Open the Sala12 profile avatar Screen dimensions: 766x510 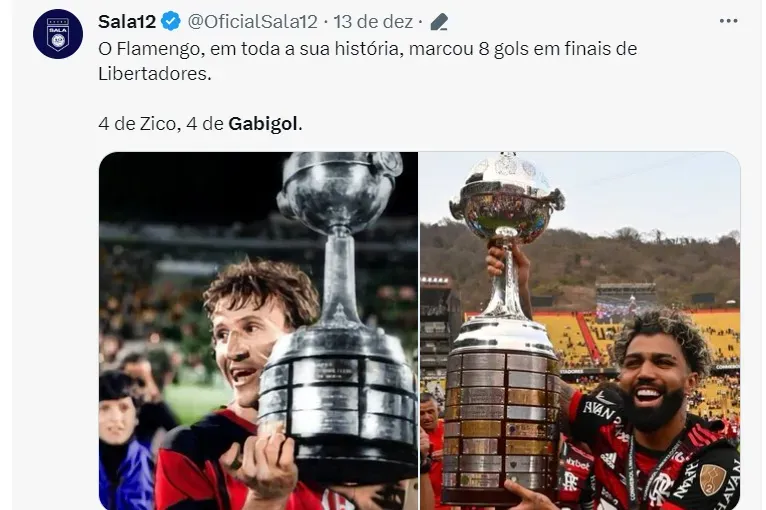coord(58,34)
